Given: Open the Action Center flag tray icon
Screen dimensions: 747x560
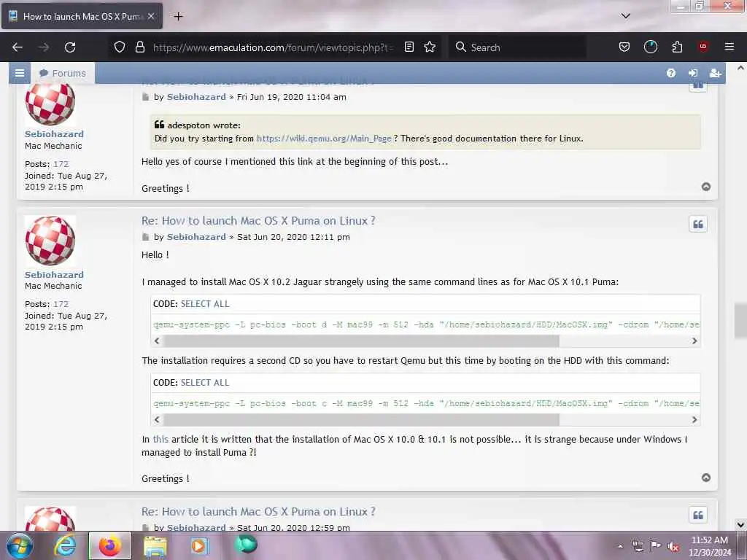Looking at the screenshot, I should coord(656,545).
